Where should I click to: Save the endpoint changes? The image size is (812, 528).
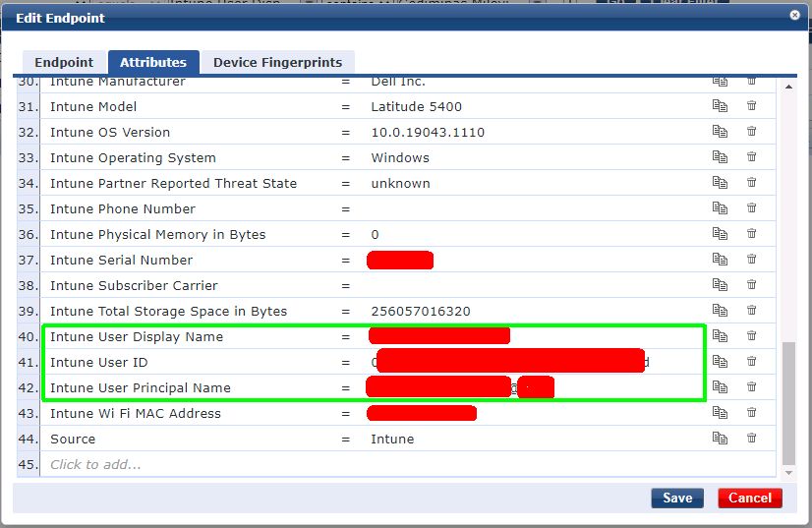[x=677, y=498]
